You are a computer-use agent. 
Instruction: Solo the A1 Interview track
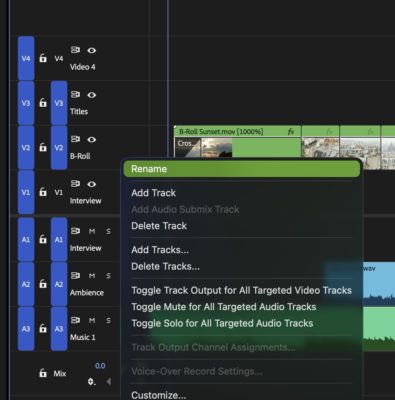tap(108, 231)
